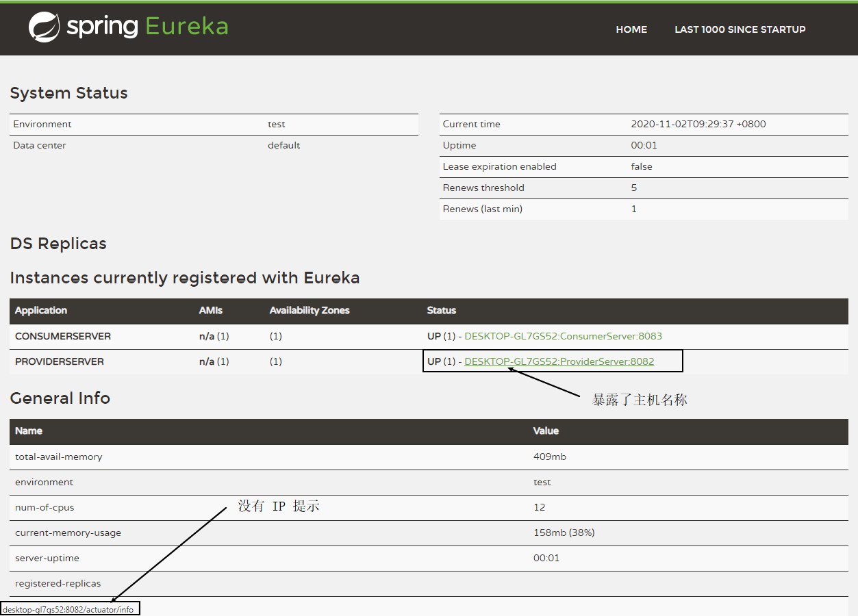Image resolution: width=858 pixels, height=616 pixels.
Task: Click the Availability Zones column header
Action: [309, 311]
